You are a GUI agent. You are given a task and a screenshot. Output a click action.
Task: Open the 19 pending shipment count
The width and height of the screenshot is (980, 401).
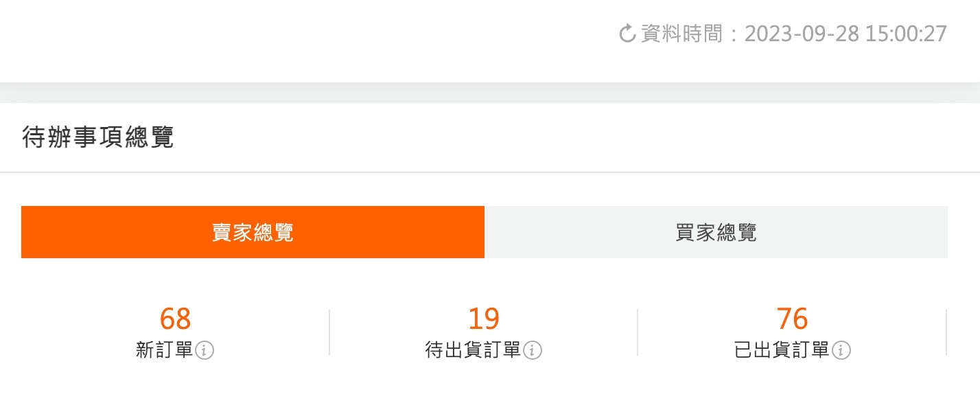(484, 319)
